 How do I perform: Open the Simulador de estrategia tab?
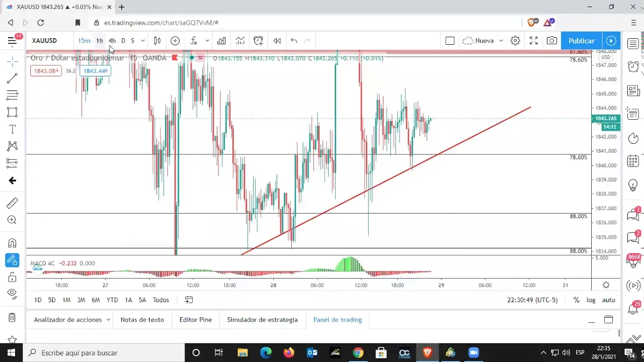[x=262, y=320]
